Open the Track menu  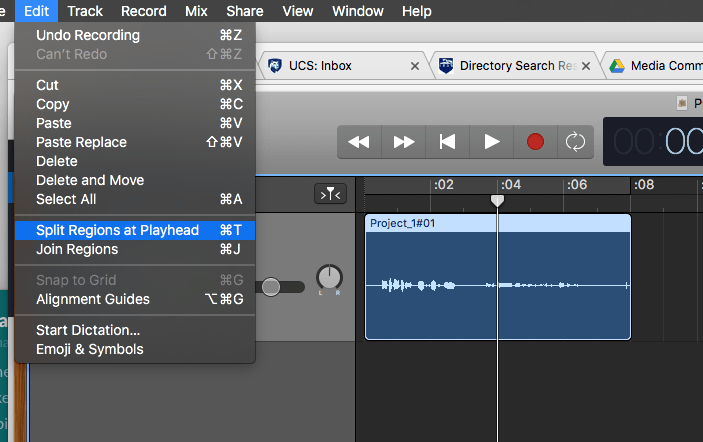[x=85, y=11]
